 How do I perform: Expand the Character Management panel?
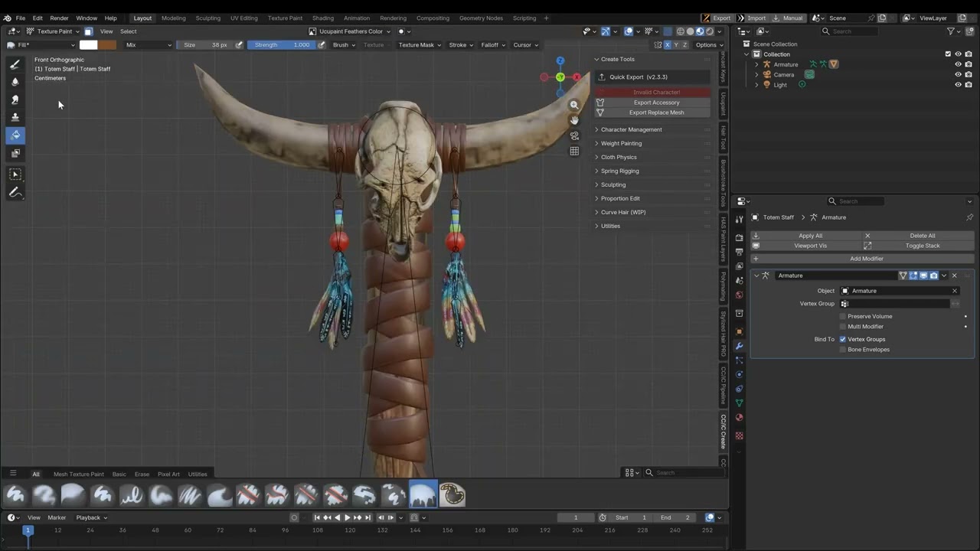[x=629, y=129]
